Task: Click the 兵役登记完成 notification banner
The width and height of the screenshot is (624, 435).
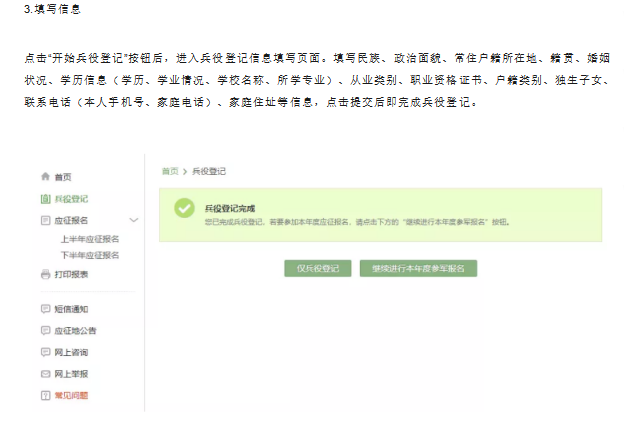Action: (x=381, y=214)
